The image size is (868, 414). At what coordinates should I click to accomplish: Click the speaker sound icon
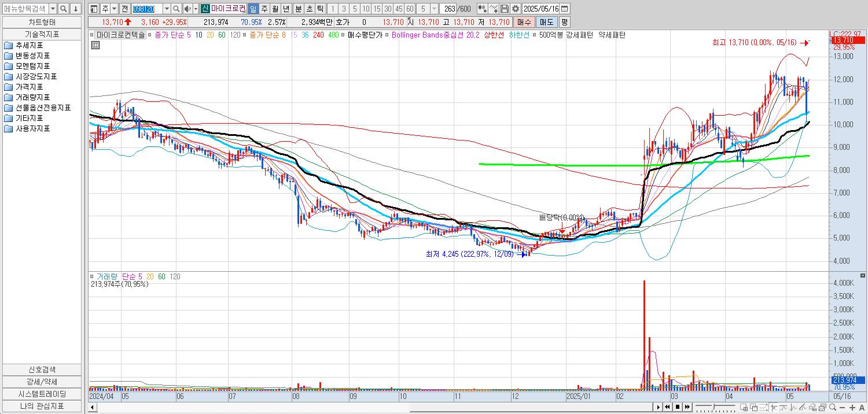(x=187, y=9)
